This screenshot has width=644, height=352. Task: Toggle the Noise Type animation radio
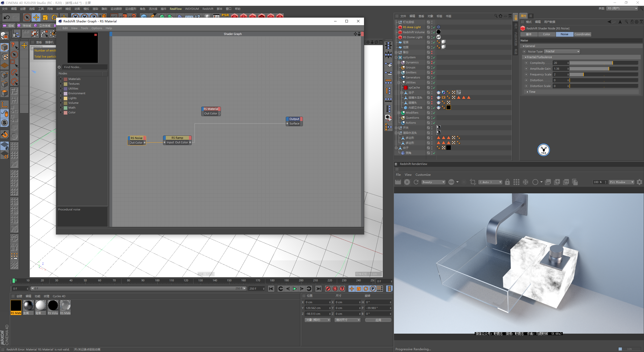(524, 52)
